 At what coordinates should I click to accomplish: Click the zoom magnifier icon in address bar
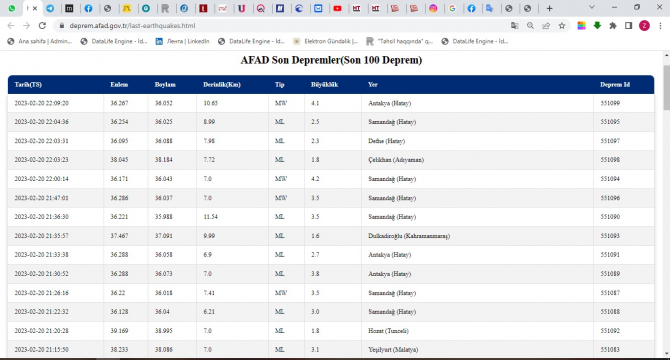(x=530, y=26)
